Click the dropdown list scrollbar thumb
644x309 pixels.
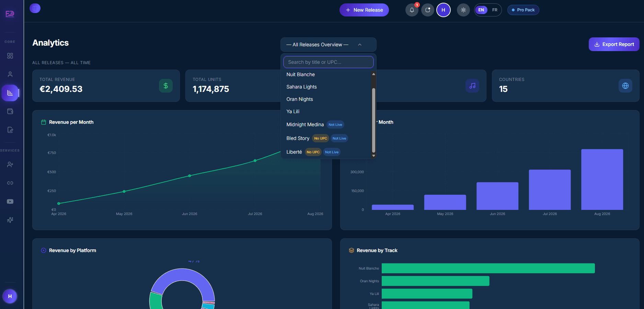pyautogui.click(x=373, y=120)
